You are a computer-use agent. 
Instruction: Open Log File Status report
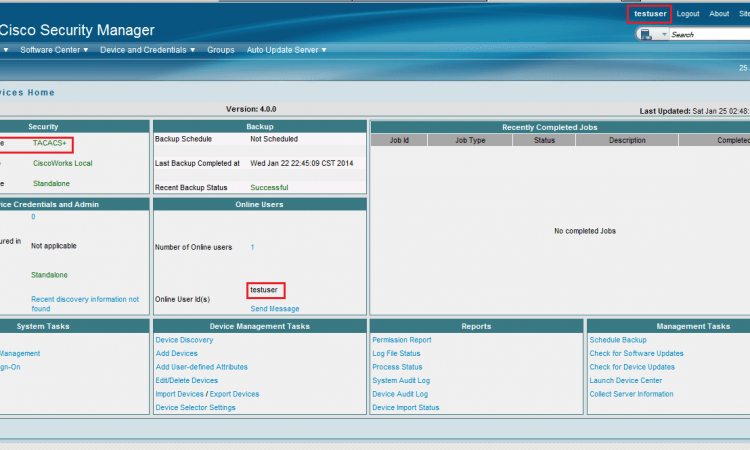click(x=396, y=353)
